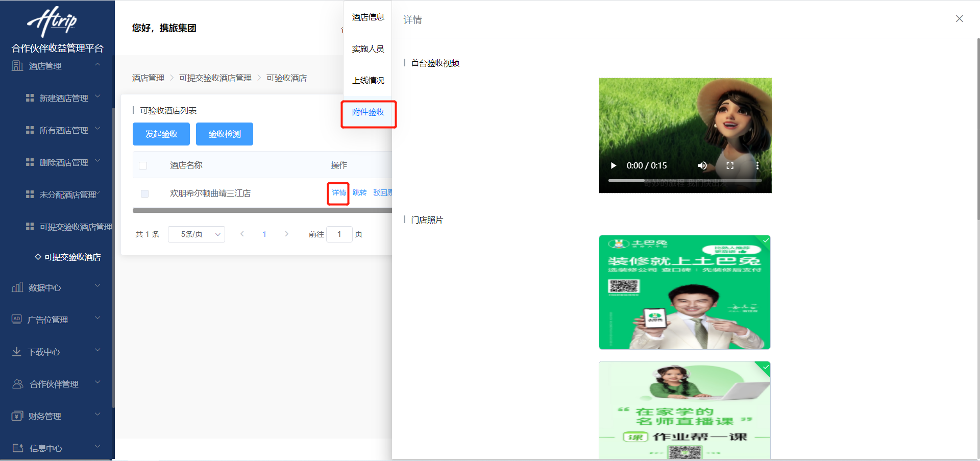980x461 pixels.
Task: Expand the 财务管理 menu
Action: click(97, 414)
